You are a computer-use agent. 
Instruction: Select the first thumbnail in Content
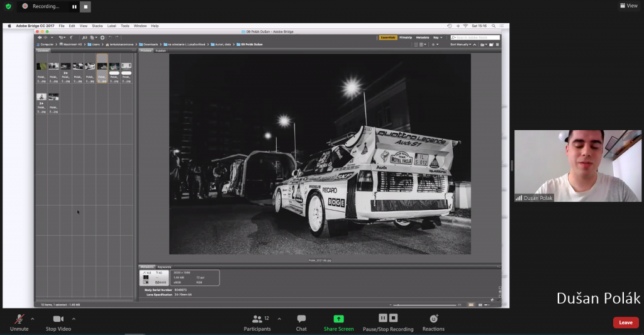click(x=42, y=66)
